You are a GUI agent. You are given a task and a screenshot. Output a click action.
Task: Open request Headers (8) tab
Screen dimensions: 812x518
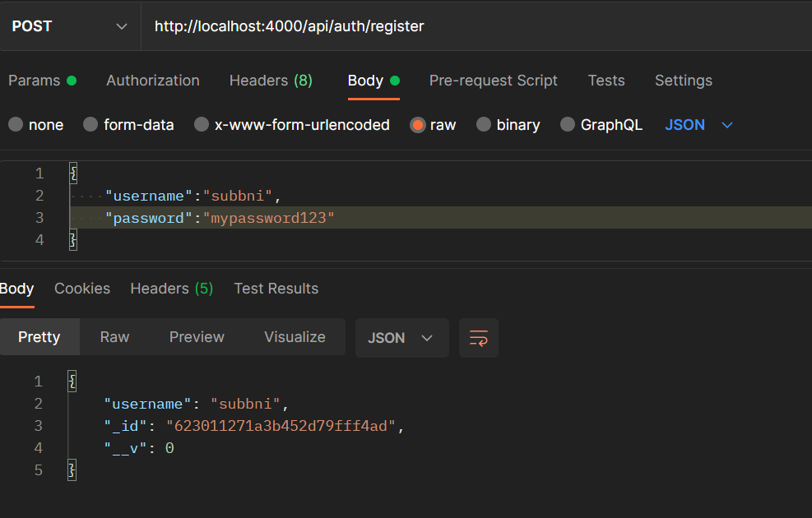(271, 81)
